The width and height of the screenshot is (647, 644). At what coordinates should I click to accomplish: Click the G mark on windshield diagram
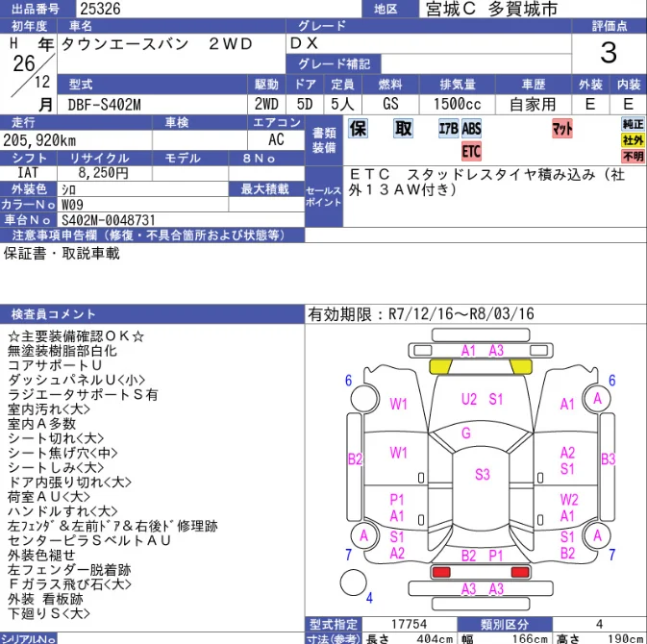point(466,433)
